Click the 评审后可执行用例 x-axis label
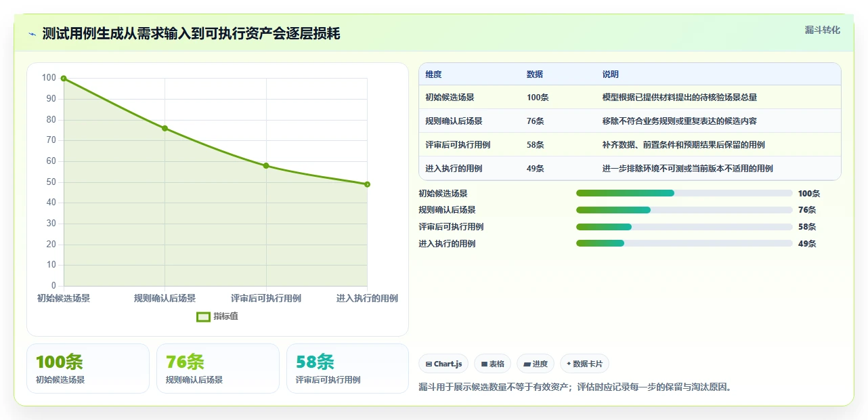The image size is (868, 420). 266,298
